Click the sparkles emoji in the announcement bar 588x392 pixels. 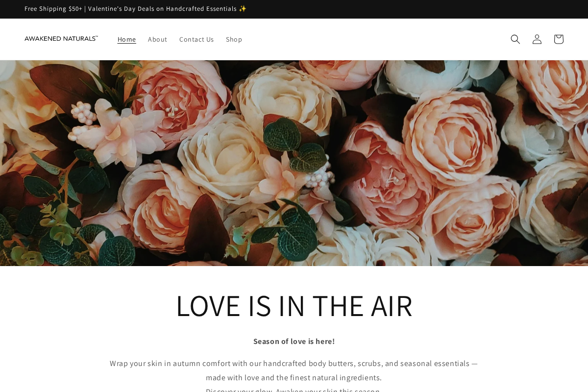(x=243, y=8)
